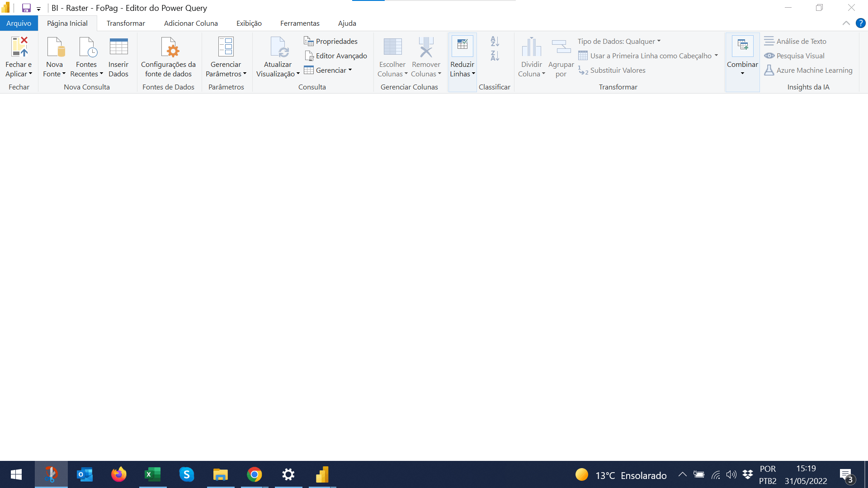
Task: Expand the Gerenciar Parâmetros dropdown arrow
Action: pyautogui.click(x=245, y=74)
